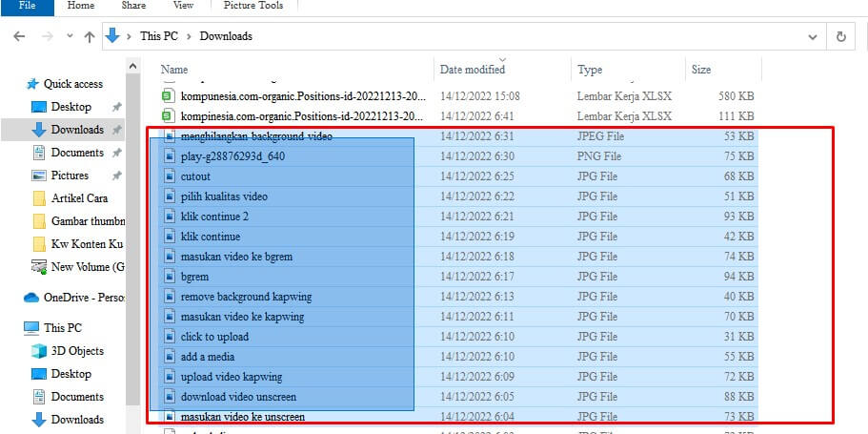Screen dimensions: 868x434
Task: Open the Gambar thumbnail folder
Action: pyautogui.click(x=88, y=221)
